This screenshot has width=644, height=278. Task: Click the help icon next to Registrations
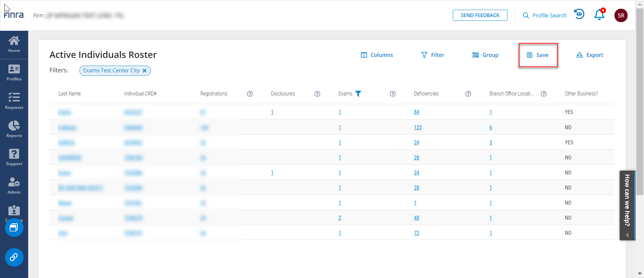pyautogui.click(x=250, y=94)
